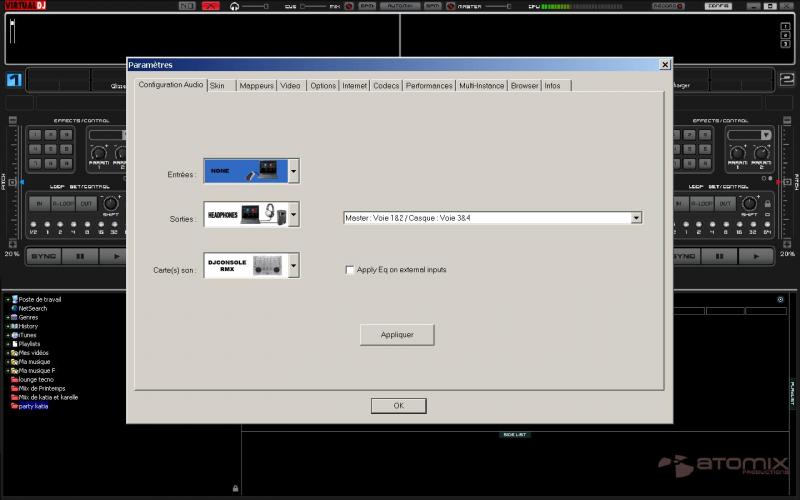Click the CONFIG button in top bar
Image resolution: width=800 pixels, height=500 pixels.
(x=717, y=6)
